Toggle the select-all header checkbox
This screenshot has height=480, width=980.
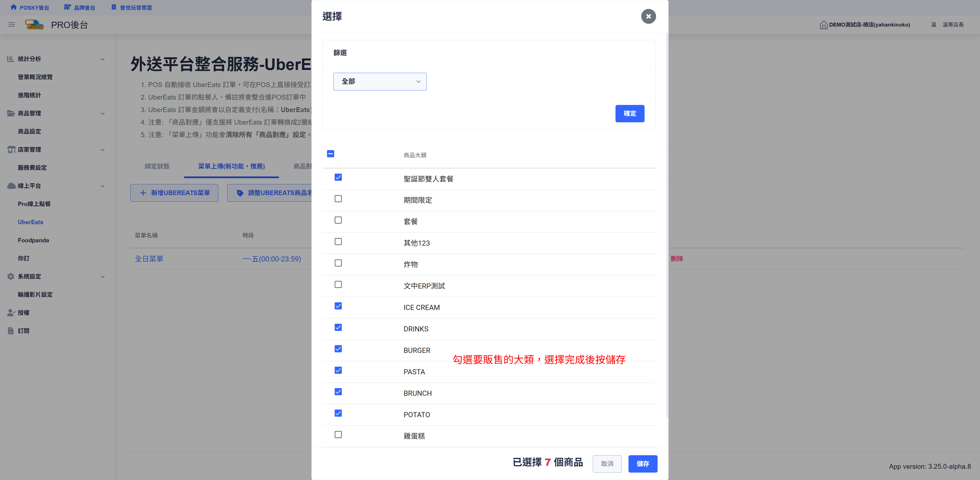(330, 154)
